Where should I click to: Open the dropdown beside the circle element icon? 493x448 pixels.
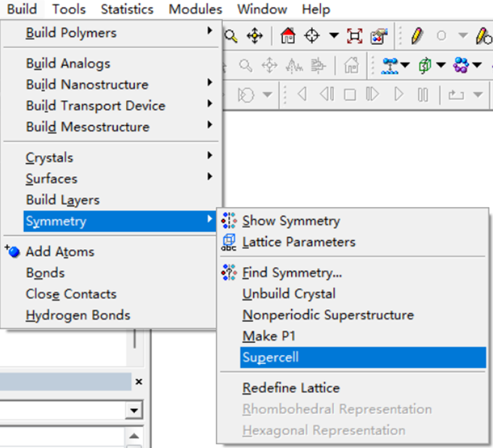coord(462,35)
